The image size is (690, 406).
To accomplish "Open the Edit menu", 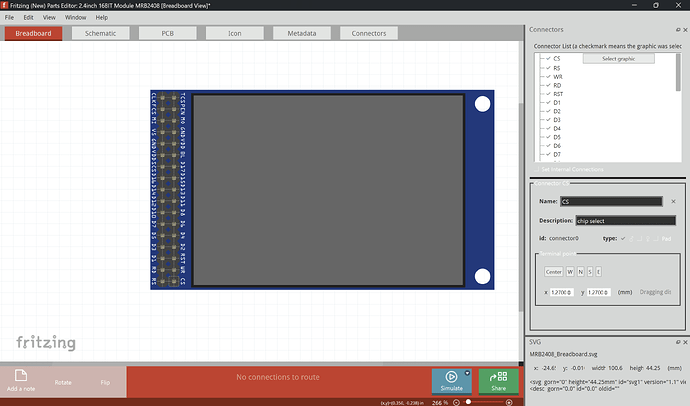I will [28, 18].
